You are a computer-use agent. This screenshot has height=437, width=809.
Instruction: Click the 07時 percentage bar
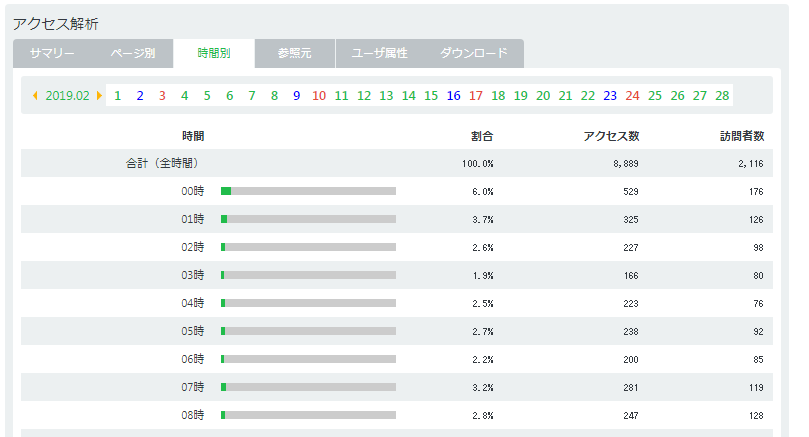pos(309,387)
